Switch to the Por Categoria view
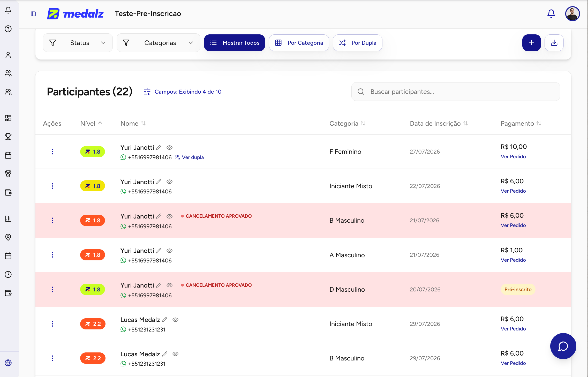The height and width of the screenshot is (377, 588). click(x=299, y=43)
